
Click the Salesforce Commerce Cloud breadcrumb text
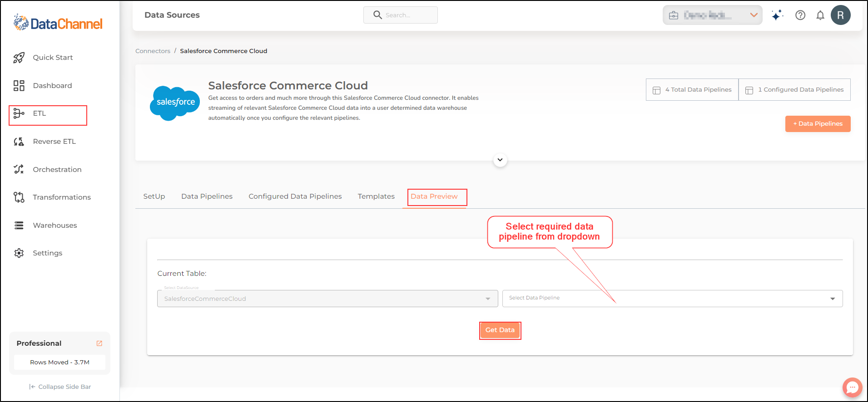(x=223, y=51)
